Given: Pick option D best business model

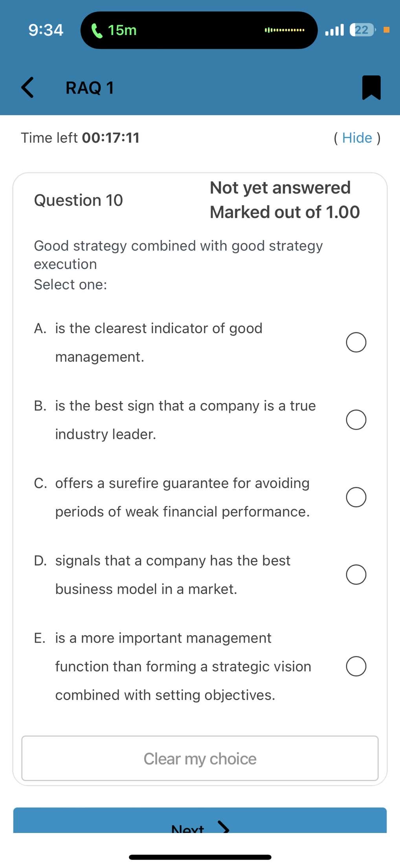Looking at the screenshot, I should click(x=356, y=575).
